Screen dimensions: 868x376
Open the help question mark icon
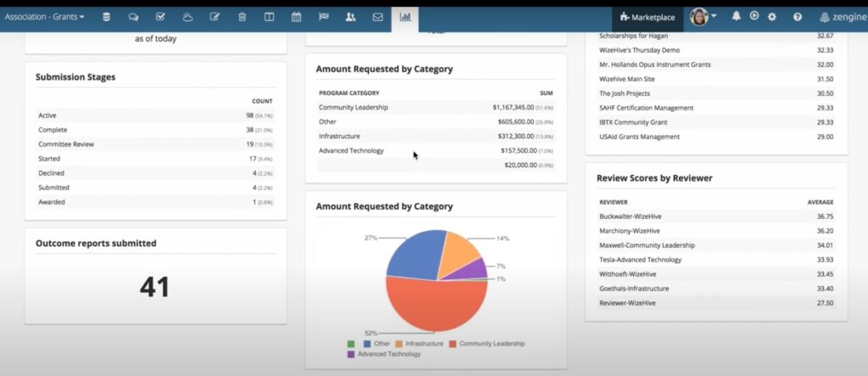point(797,17)
